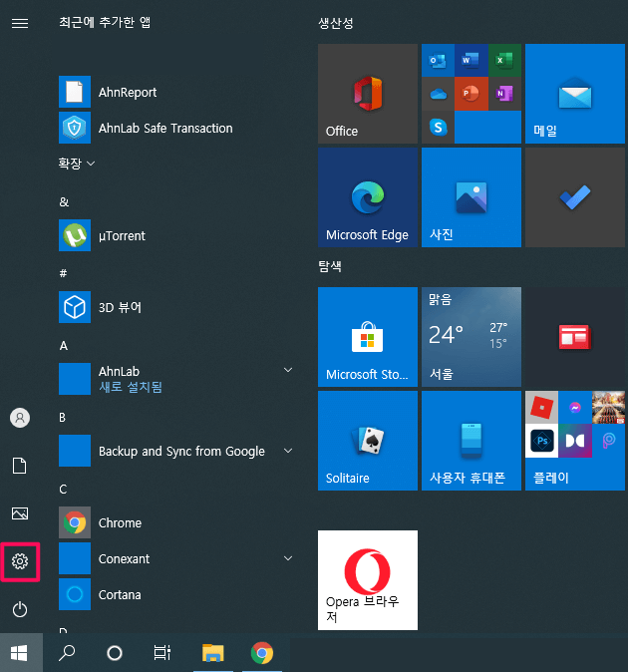This screenshot has width=628, height=672.
Task: Open the Solitaire tile
Action: [368, 441]
